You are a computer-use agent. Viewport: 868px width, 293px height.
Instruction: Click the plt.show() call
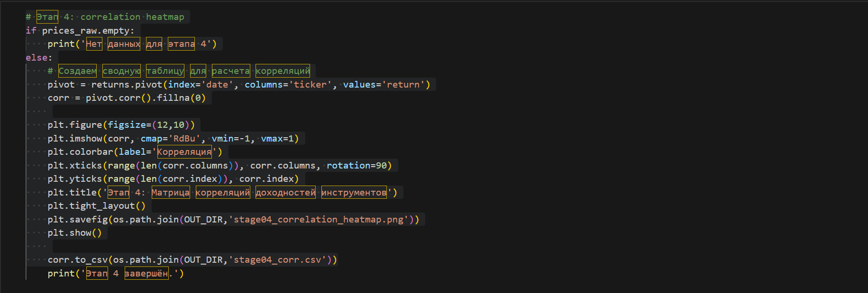(x=74, y=233)
